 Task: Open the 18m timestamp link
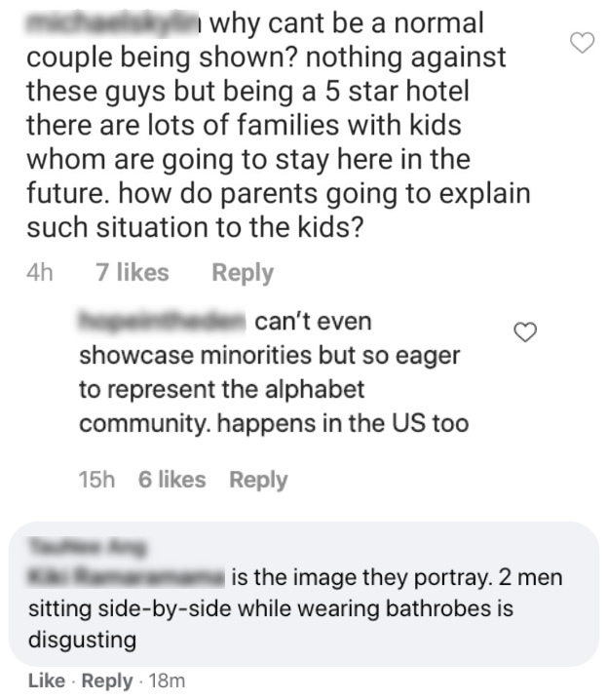pyautogui.click(x=167, y=681)
